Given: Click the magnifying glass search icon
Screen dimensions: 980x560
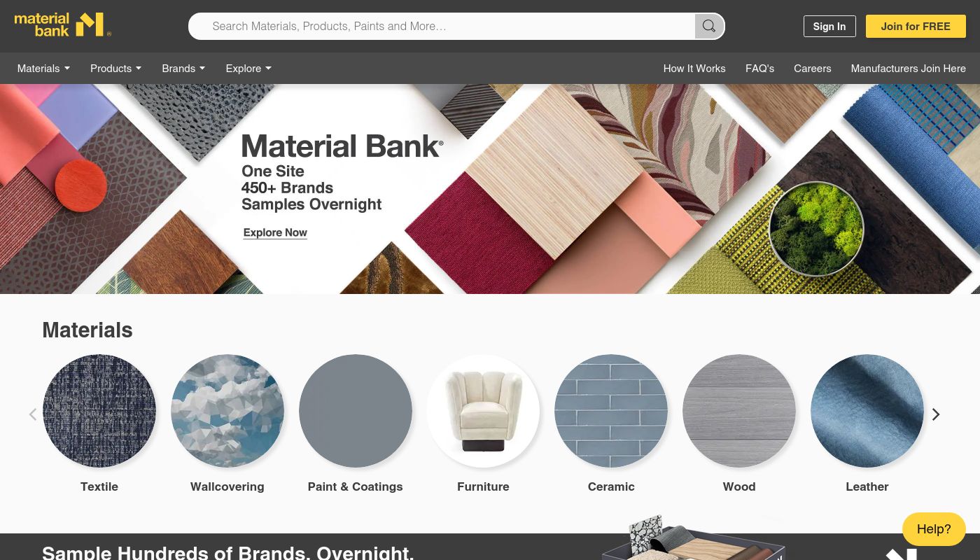Looking at the screenshot, I should pos(709,27).
